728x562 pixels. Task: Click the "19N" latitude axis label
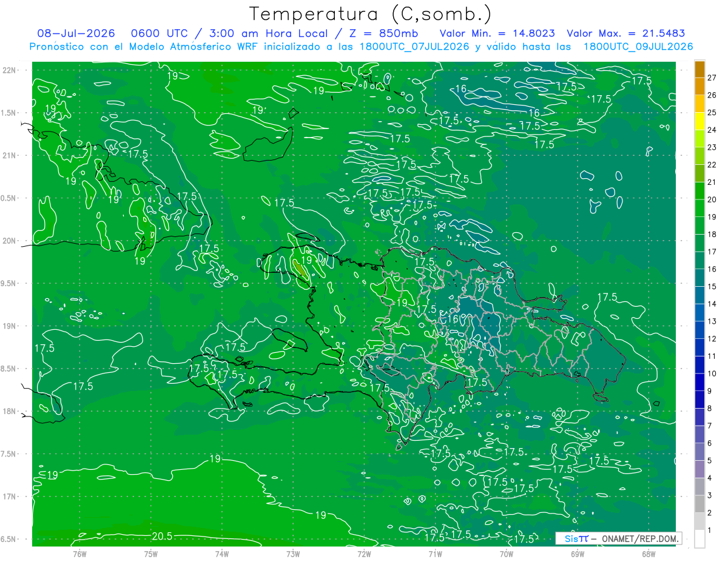(8, 326)
